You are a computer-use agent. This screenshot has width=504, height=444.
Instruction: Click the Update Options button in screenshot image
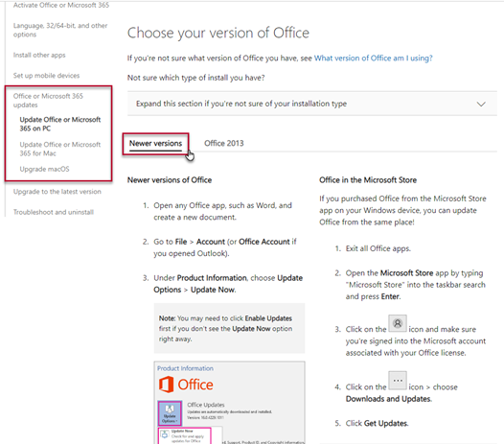click(170, 413)
